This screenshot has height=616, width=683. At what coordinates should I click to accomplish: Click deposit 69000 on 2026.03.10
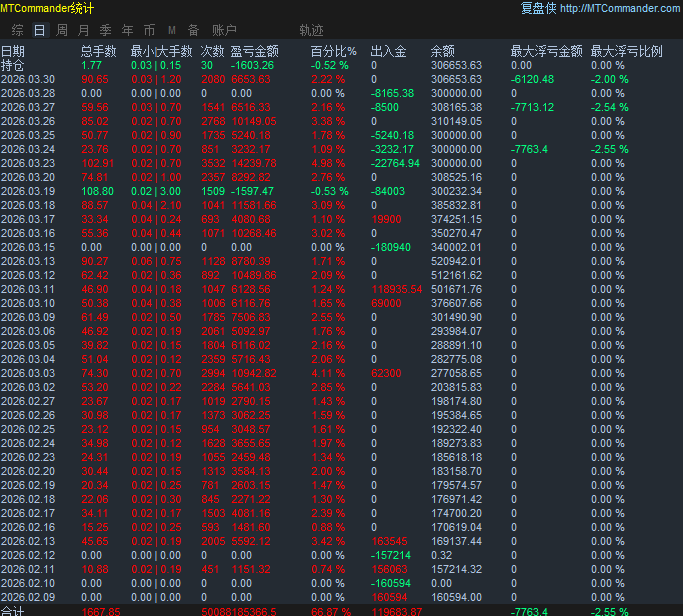386,303
